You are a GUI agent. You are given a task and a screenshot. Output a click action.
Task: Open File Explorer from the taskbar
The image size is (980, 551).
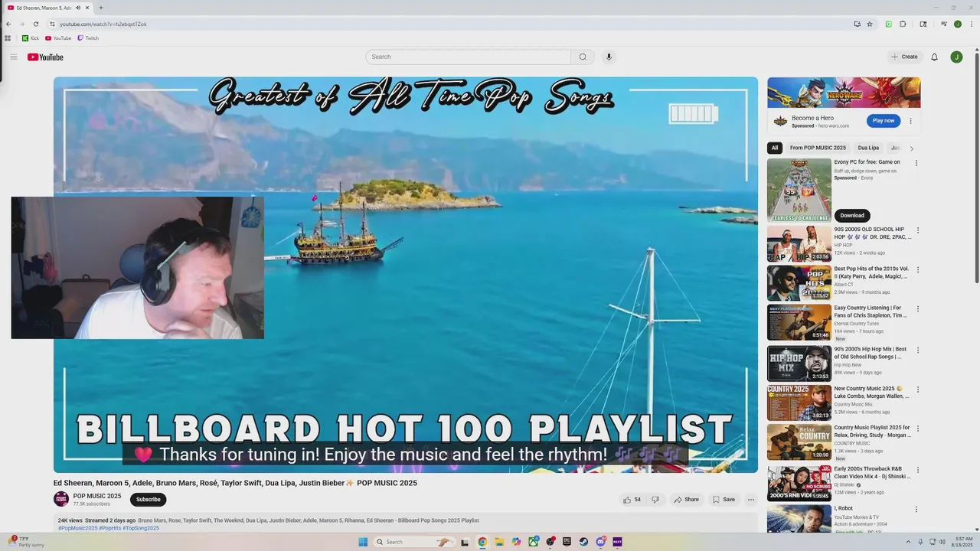pos(499,542)
